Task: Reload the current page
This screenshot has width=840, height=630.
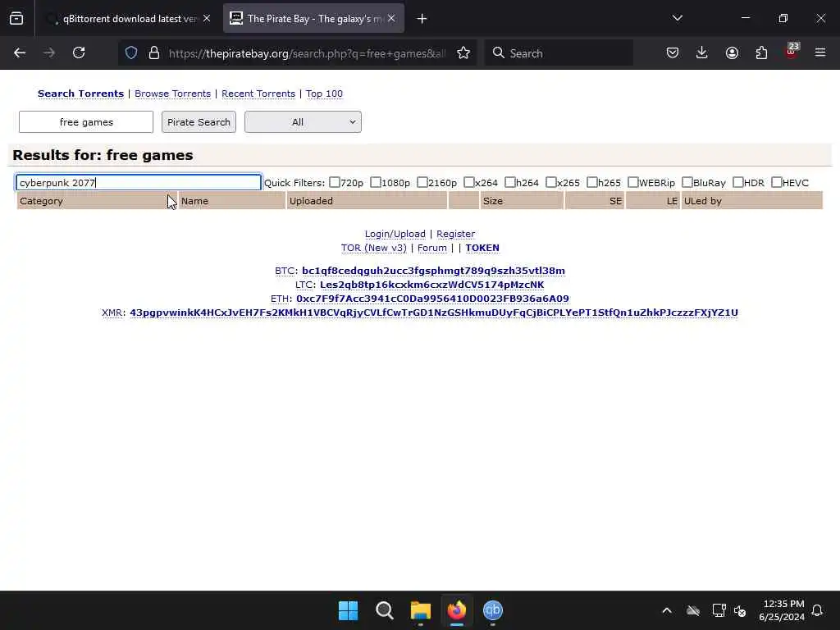Action: pyautogui.click(x=79, y=53)
